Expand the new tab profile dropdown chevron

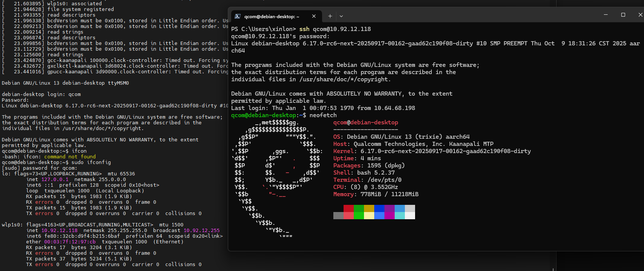pyautogui.click(x=341, y=16)
